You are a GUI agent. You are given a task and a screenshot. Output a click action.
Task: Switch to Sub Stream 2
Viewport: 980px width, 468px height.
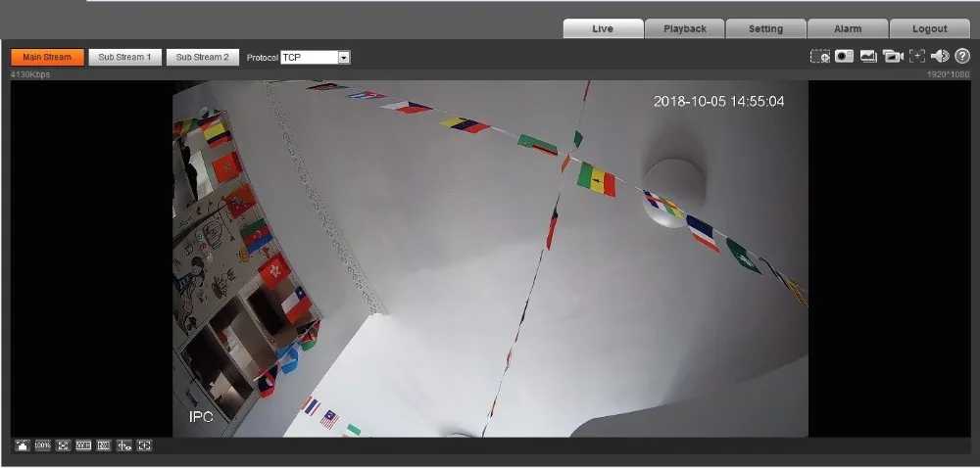[203, 57]
